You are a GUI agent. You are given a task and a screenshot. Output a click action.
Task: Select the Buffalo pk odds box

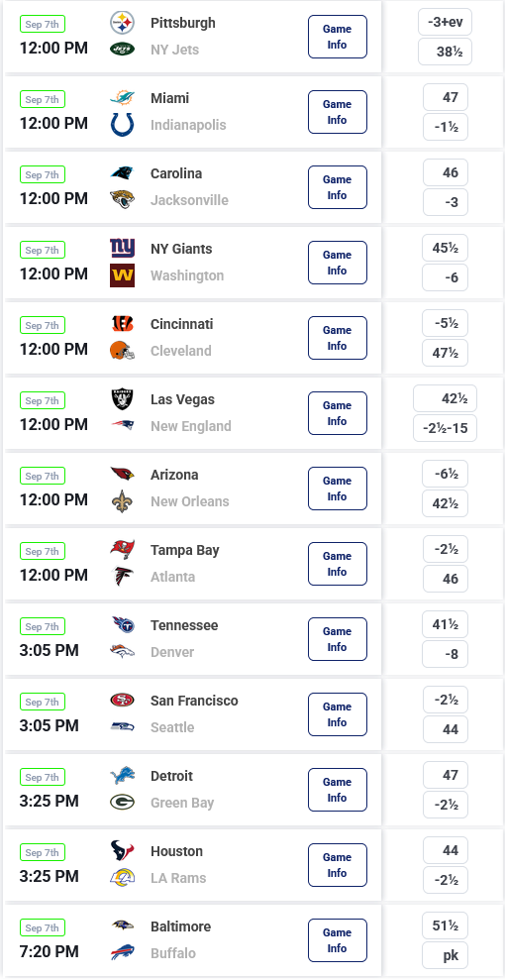coord(445,955)
